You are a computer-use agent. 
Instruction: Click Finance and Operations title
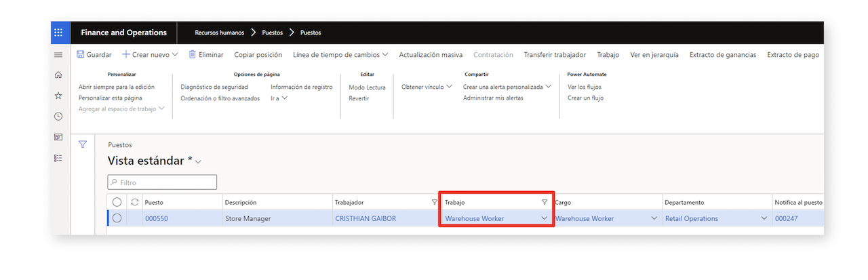tap(123, 33)
